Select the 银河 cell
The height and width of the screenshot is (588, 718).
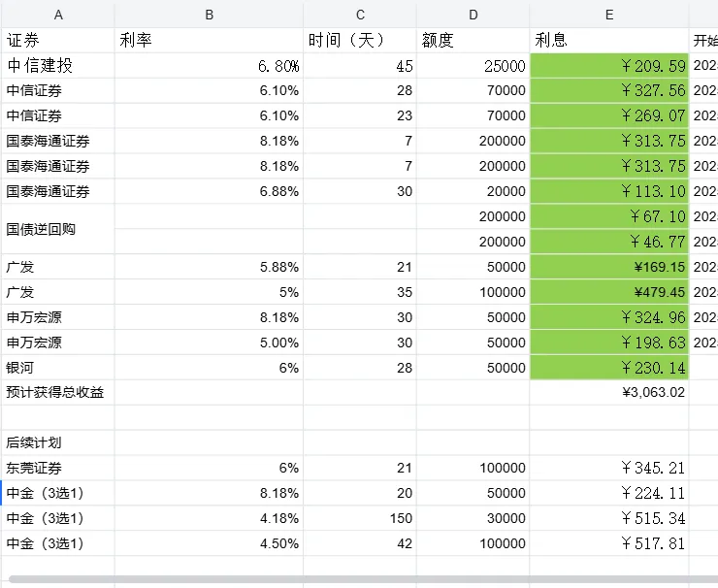click(58, 368)
